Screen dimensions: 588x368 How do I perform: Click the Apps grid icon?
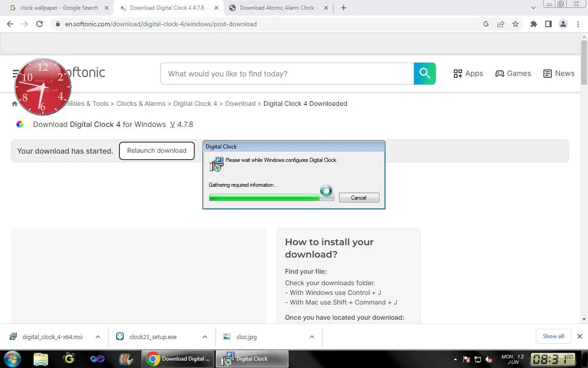click(x=458, y=74)
